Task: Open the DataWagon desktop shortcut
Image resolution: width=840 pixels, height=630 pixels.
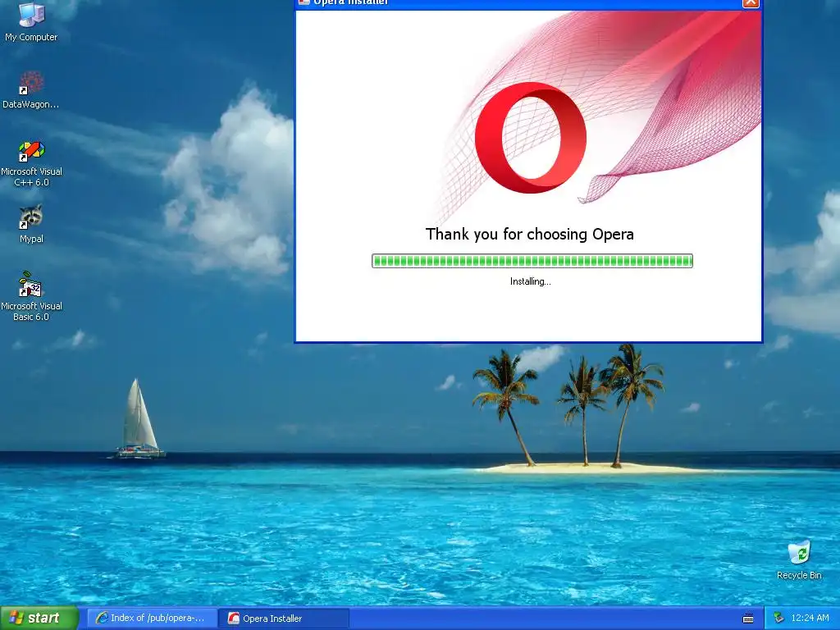Action: click(x=31, y=89)
